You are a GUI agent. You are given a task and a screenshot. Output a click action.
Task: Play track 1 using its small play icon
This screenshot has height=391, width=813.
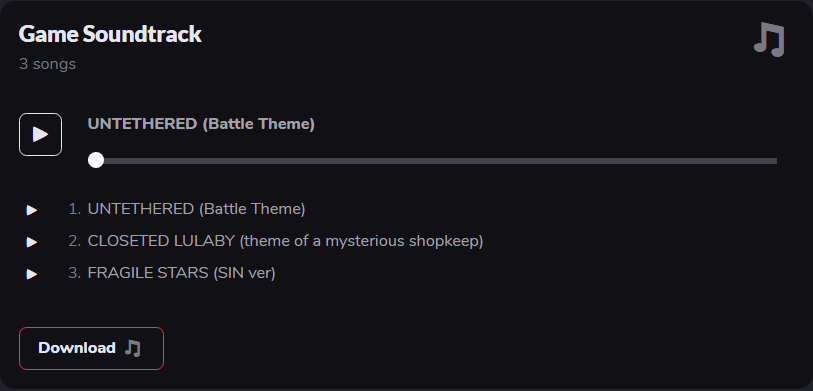click(32, 210)
